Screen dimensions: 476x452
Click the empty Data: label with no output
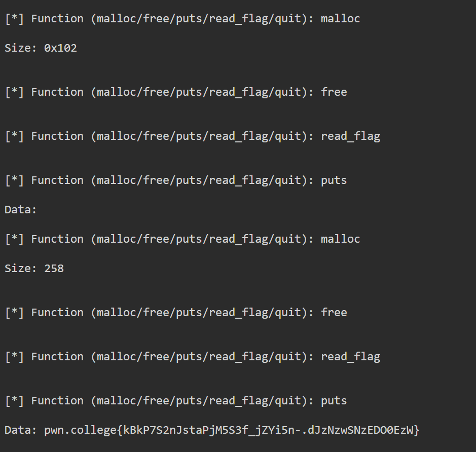pos(21,210)
